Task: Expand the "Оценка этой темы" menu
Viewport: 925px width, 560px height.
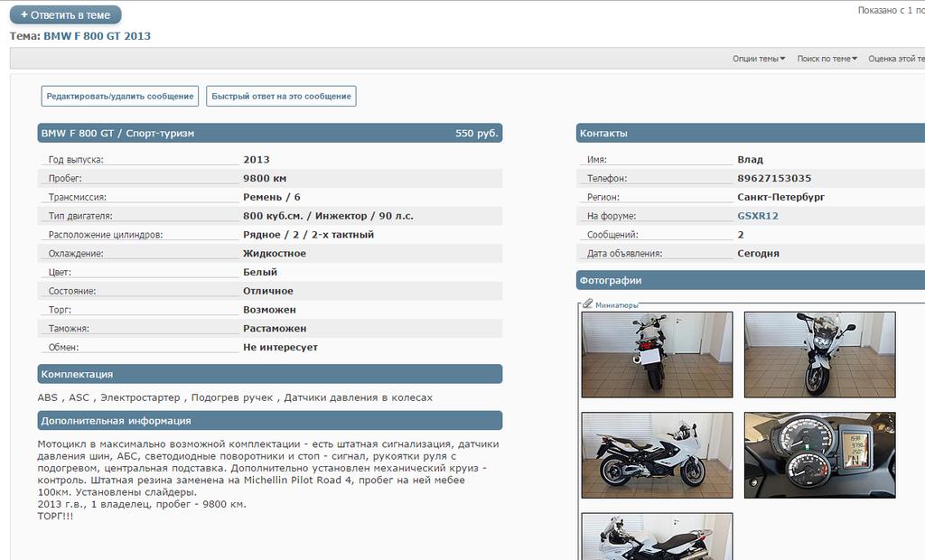Action: [896, 59]
